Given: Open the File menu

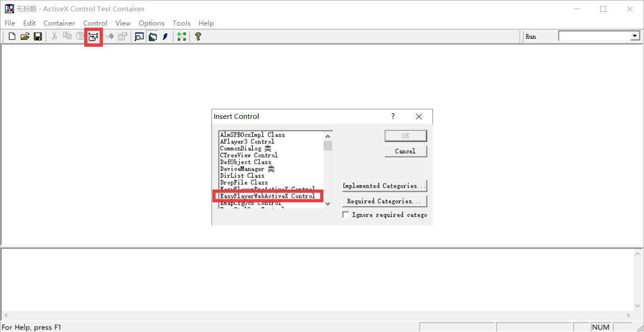Looking at the screenshot, I should (x=10, y=23).
